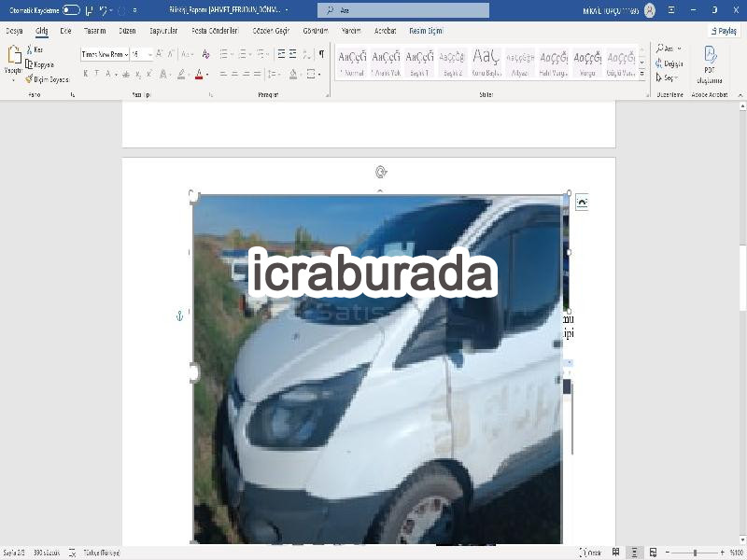Image resolution: width=747 pixels, height=560 pixels.
Task: Click the user account avatar
Action: pyautogui.click(x=650, y=10)
